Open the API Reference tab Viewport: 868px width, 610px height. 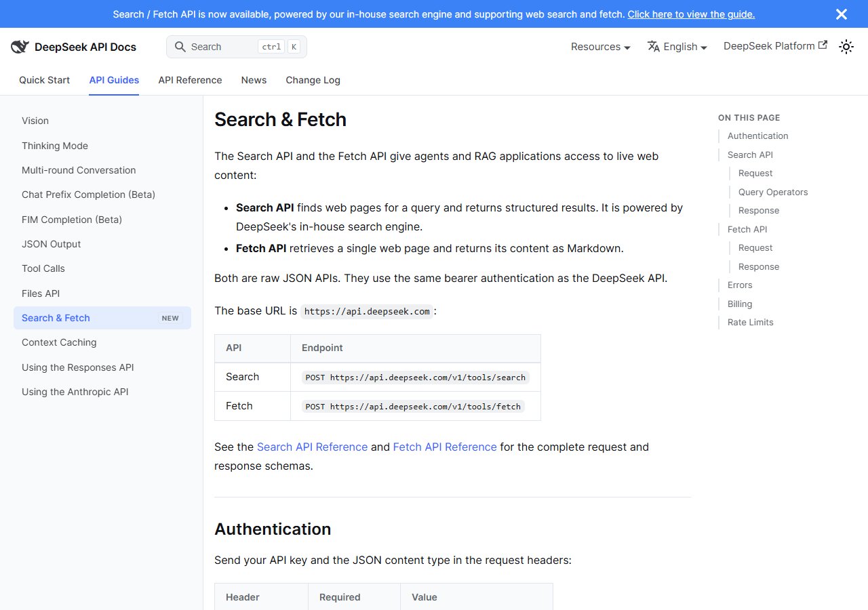click(x=190, y=80)
